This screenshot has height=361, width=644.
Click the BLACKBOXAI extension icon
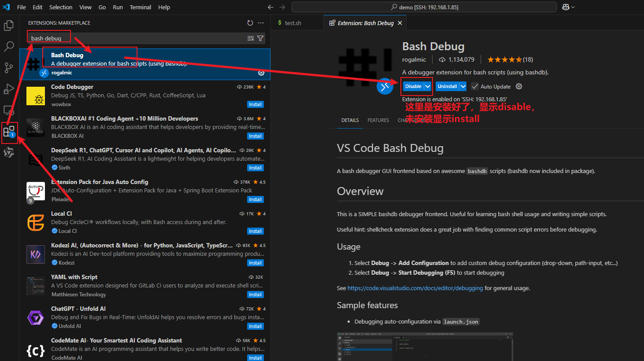click(x=36, y=128)
